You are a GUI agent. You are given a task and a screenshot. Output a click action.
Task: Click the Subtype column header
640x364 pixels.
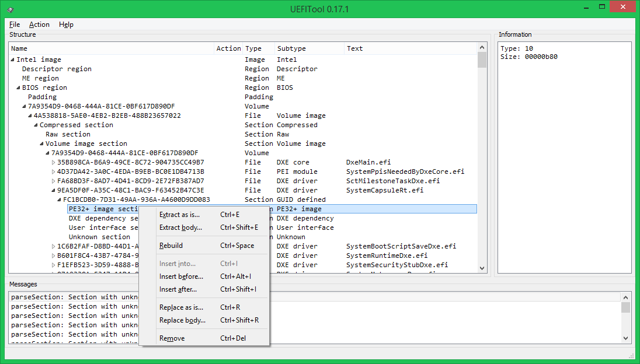[x=309, y=48]
